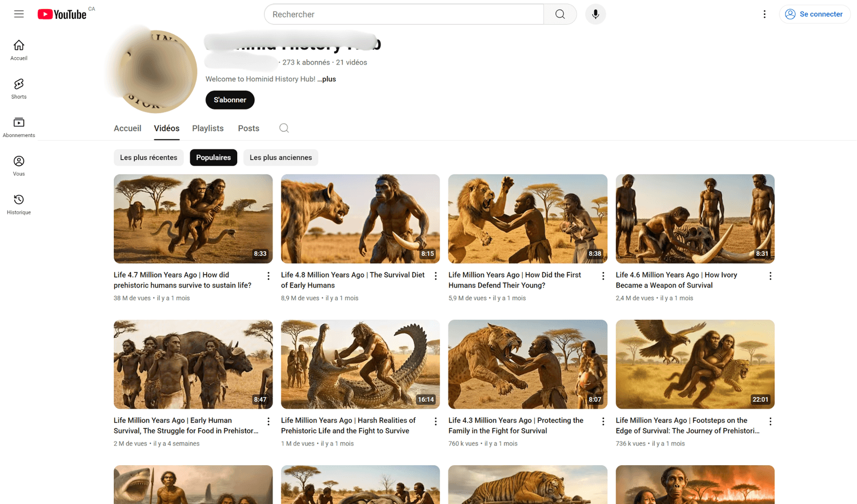Start voice search with the microphone
Image resolution: width=857 pixels, height=504 pixels.
tap(595, 14)
